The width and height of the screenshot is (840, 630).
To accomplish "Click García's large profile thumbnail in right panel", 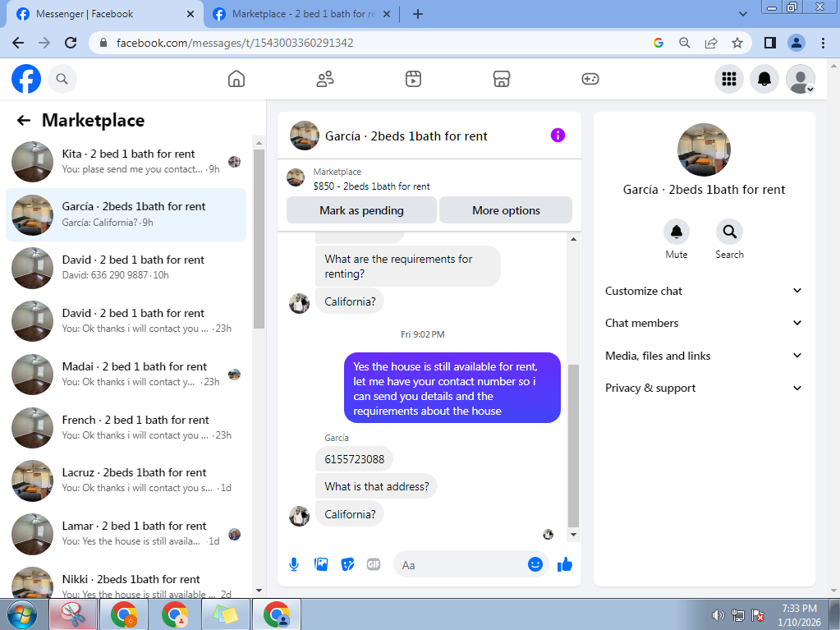I will coord(704,149).
